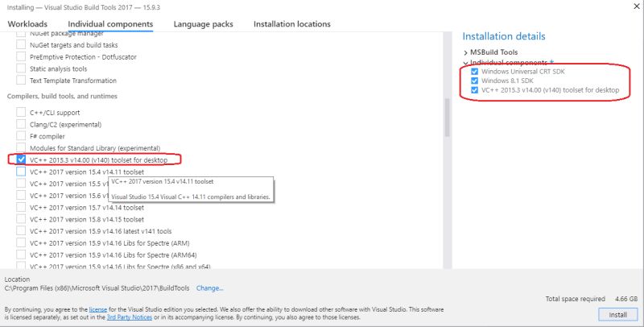Click the Change... location link

(x=210, y=288)
